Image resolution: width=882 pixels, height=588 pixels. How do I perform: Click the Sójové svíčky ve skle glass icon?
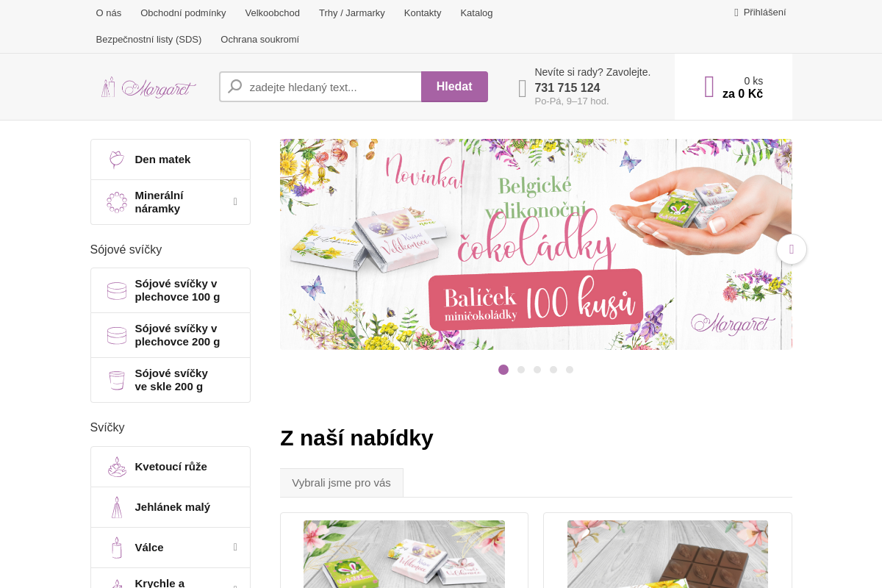pos(117,380)
